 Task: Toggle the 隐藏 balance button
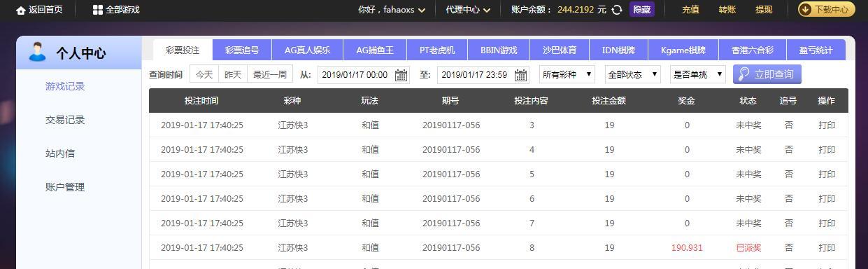642,10
